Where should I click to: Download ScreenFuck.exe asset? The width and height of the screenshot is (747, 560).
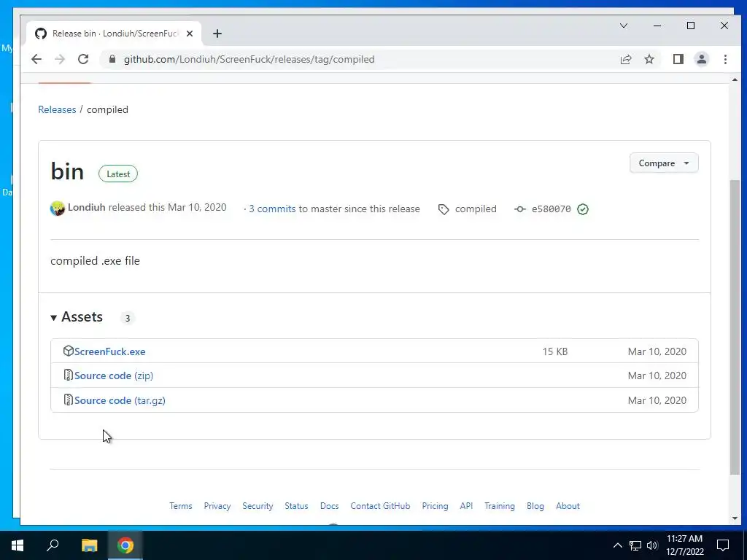(x=109, y=351)
